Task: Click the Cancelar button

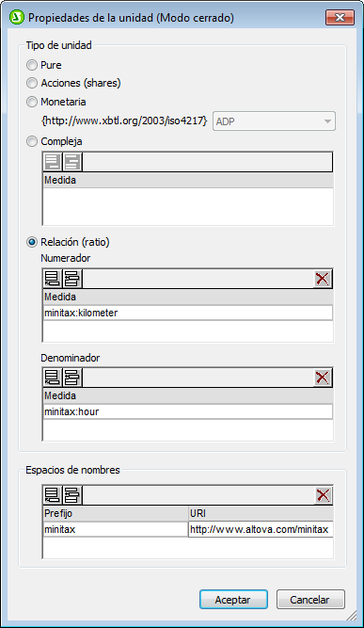Action: pos(310,600)
